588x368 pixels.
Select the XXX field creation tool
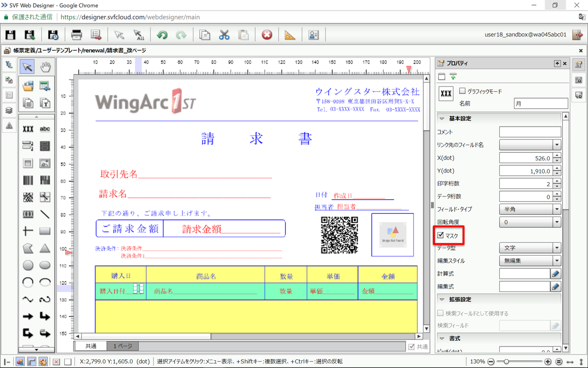[28, 129]
